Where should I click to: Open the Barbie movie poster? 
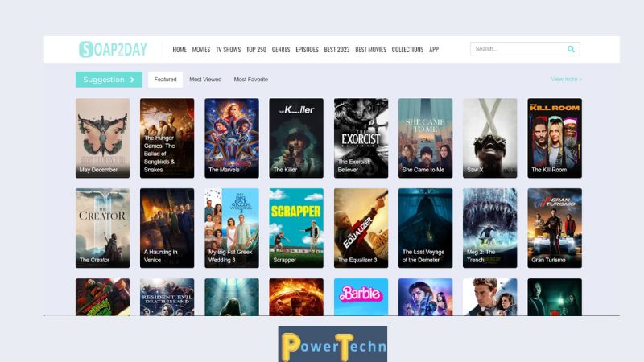(x=361, y=296)
